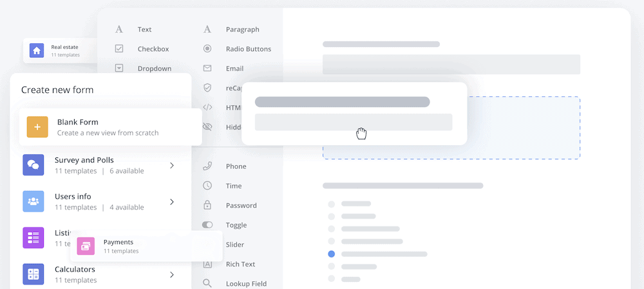The width and height of the screenshot is (644, 289).
Task: Click the Users info people icon
Action: (x=33, y=201)
